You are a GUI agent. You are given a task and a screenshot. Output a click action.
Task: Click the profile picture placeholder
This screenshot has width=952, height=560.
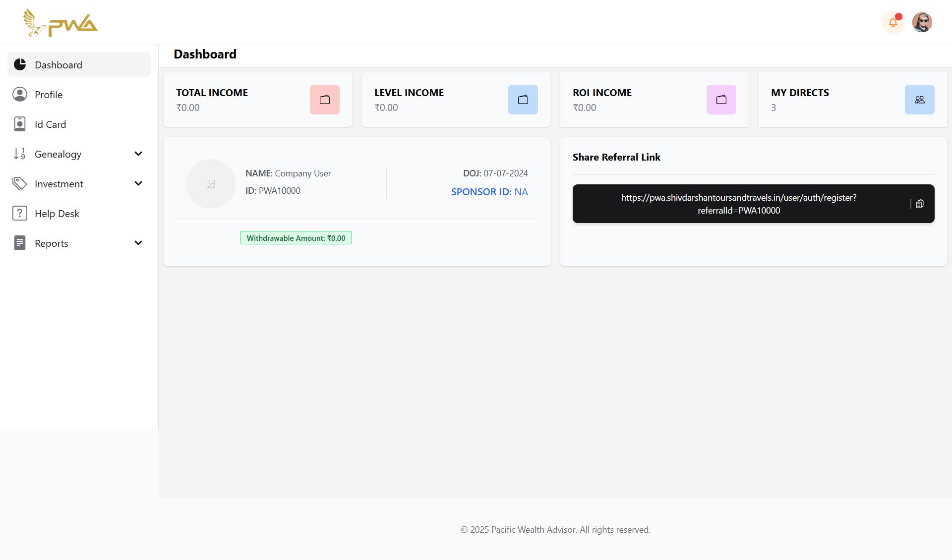tap(211, 184)
